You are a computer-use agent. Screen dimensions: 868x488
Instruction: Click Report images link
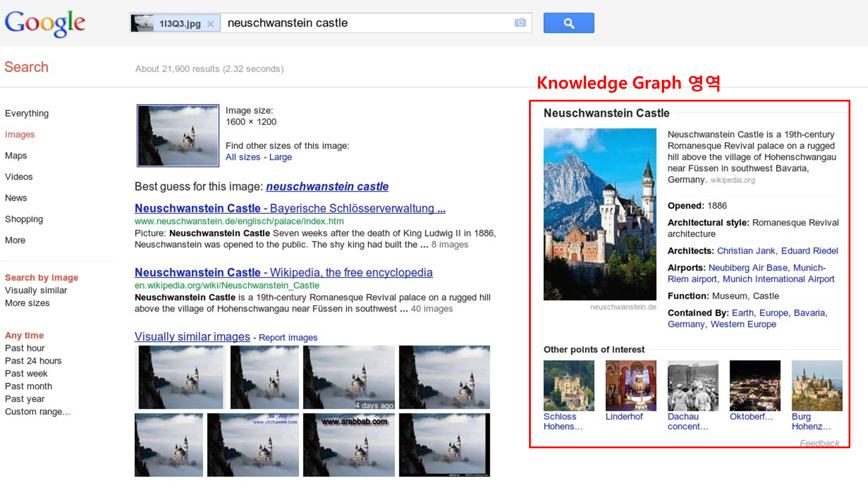pyautogui.click(x=288, y=338)
